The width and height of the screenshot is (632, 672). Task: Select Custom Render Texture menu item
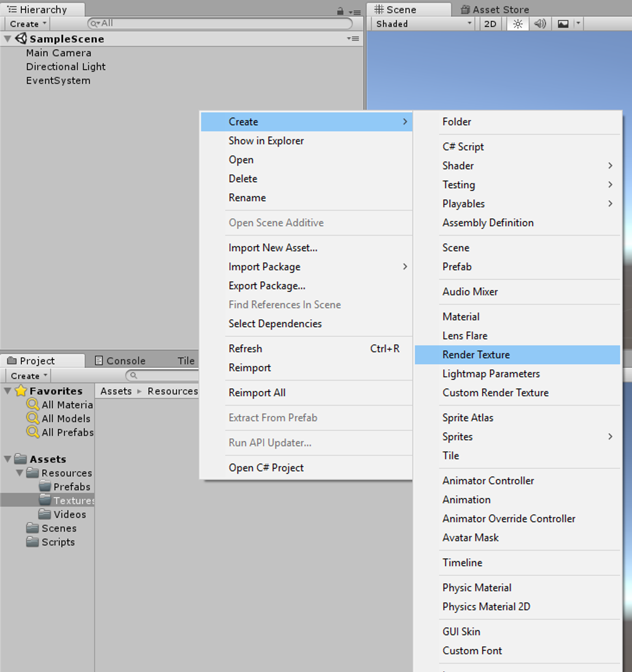[x=517, y=393]
